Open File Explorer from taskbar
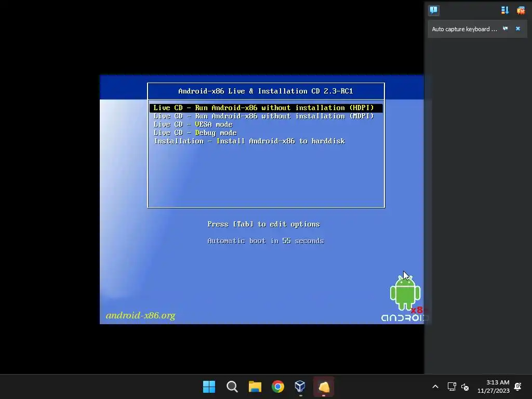532x399 pixels. [255, 387]
